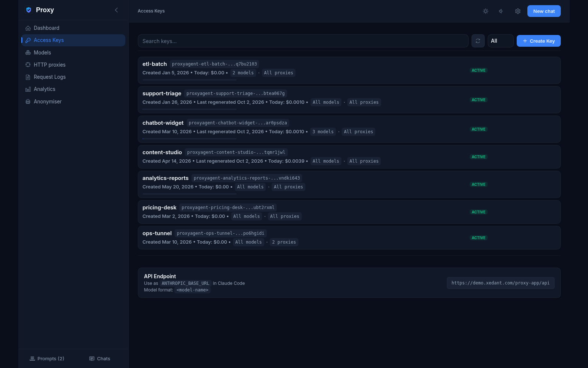This screenshot has width=588, height=368.
Task: Open Chats at the sidebar bottom
Action: pyautogui.click(x=100, y=359)
